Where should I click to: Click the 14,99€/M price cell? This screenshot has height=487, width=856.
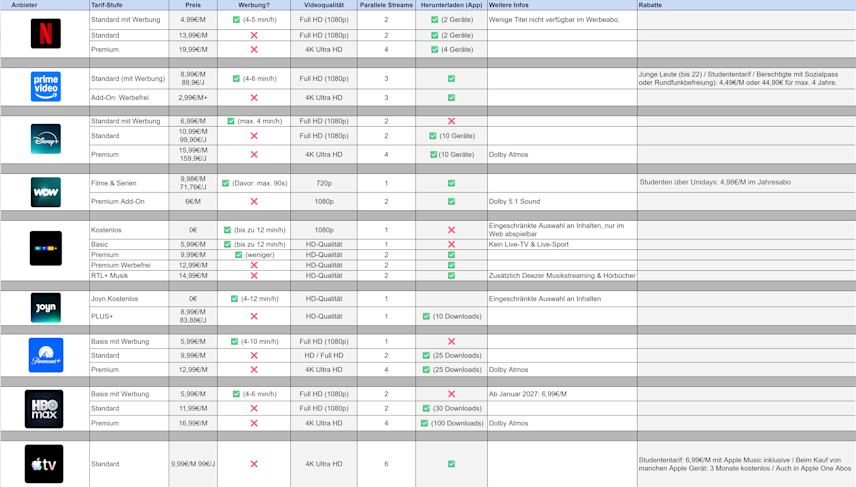(x=193, y=276)
